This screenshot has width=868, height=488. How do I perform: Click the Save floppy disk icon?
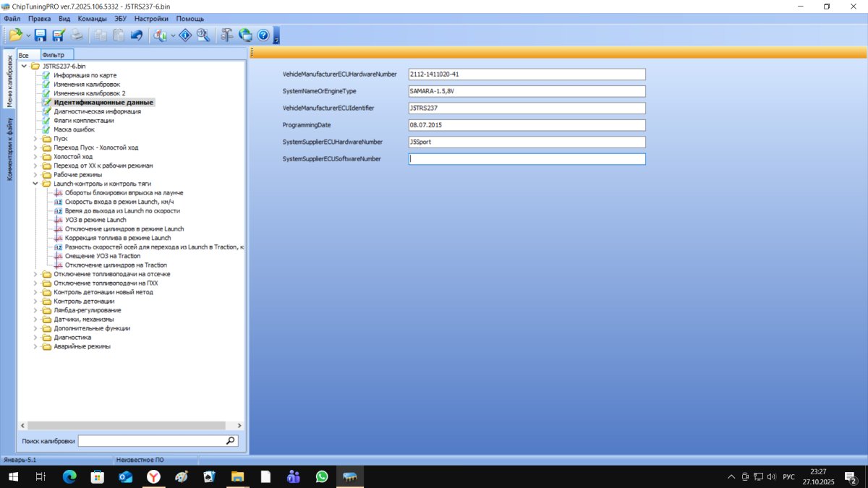click(x=41, y=35)
